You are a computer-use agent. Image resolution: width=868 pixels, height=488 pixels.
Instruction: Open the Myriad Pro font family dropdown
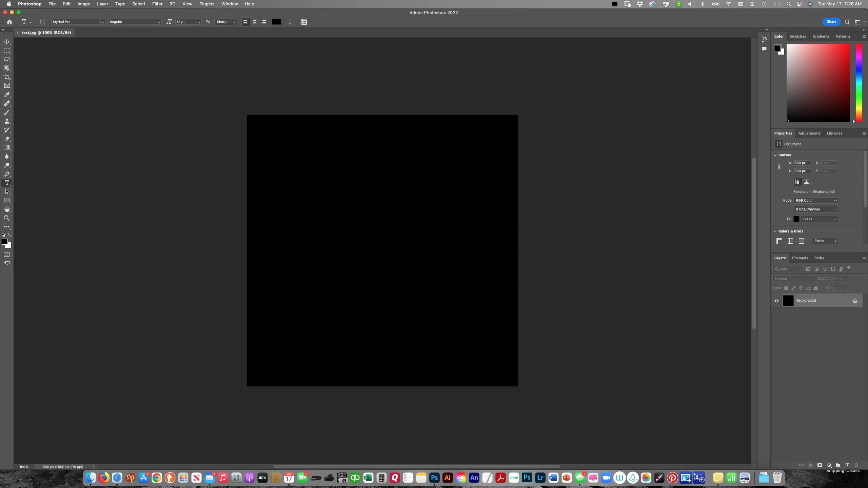102,22
